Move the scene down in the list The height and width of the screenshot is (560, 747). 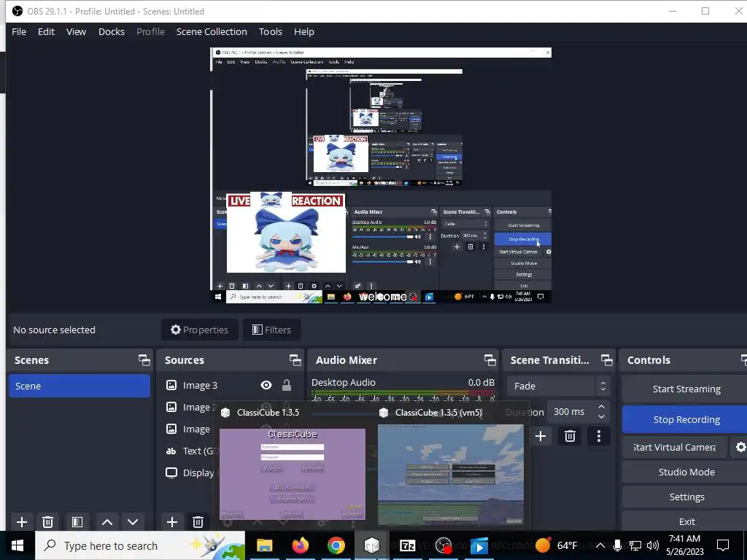click(x=133, y=522)
